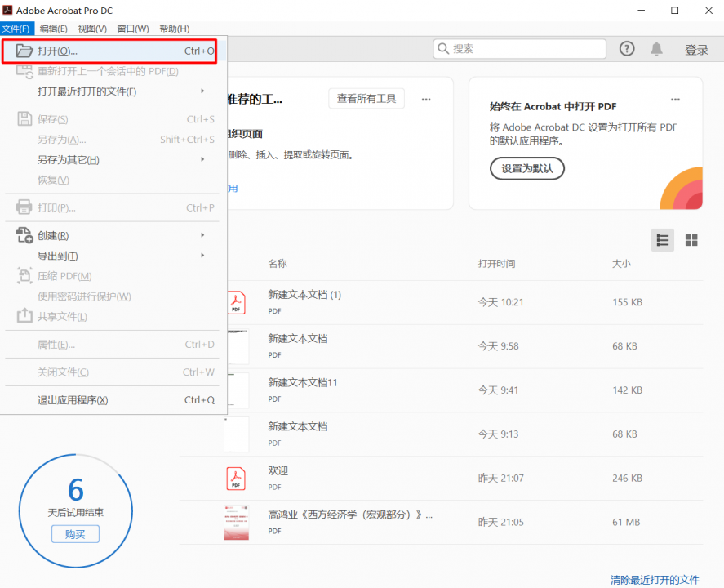This screenshot has height=588, width=724.
Task: Click the magnifier icon in the search box
Action: pos(442,48)
